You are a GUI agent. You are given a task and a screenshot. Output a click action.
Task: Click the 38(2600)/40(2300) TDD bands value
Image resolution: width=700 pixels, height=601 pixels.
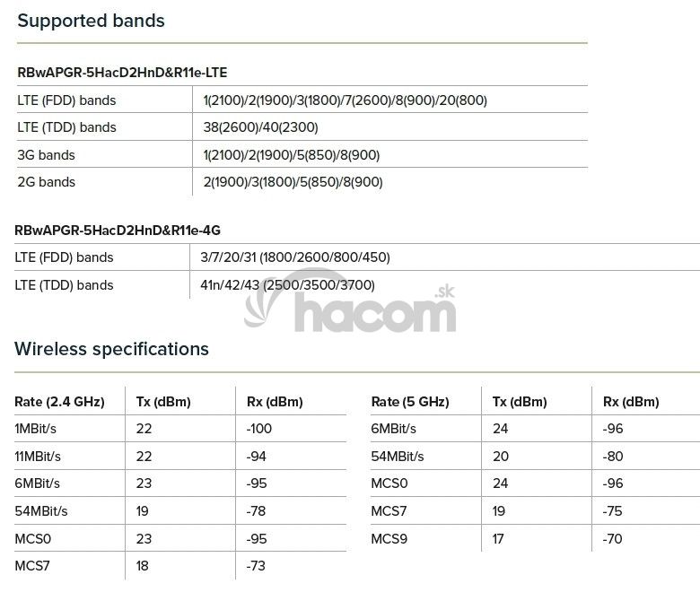tap(260, 127)
